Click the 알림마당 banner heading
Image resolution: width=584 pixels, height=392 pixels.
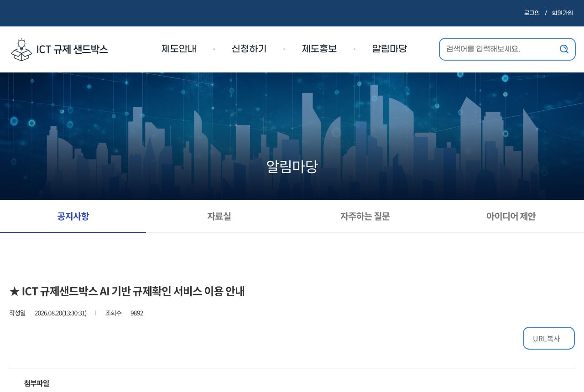[x=292, y=167]
